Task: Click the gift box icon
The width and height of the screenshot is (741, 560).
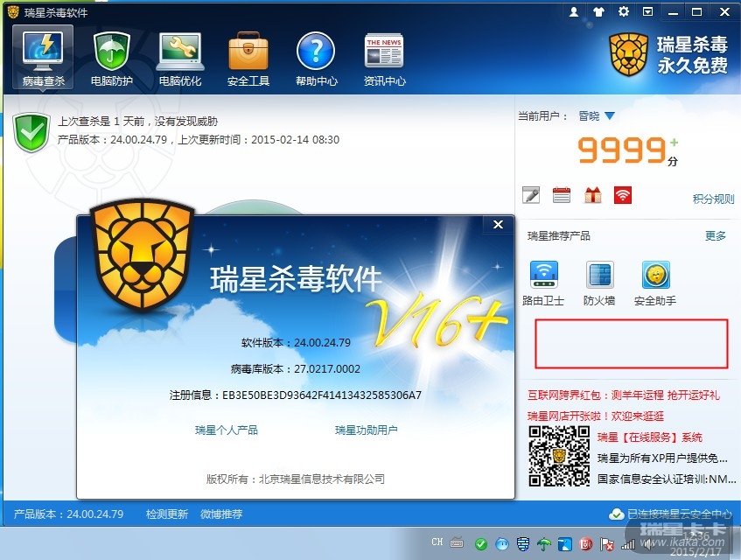Action: (592, 195)
